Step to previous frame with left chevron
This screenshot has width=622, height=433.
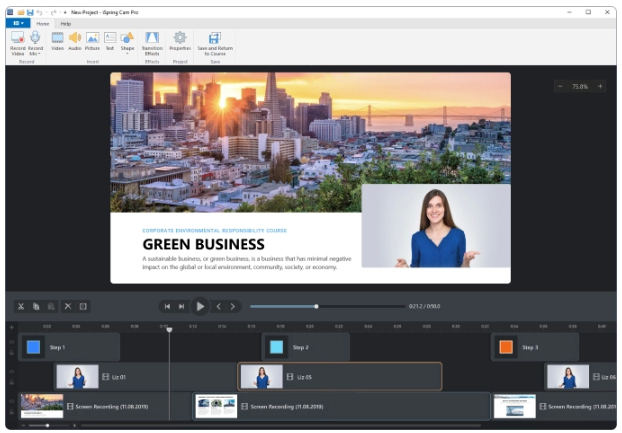click(x=219, y=307)
